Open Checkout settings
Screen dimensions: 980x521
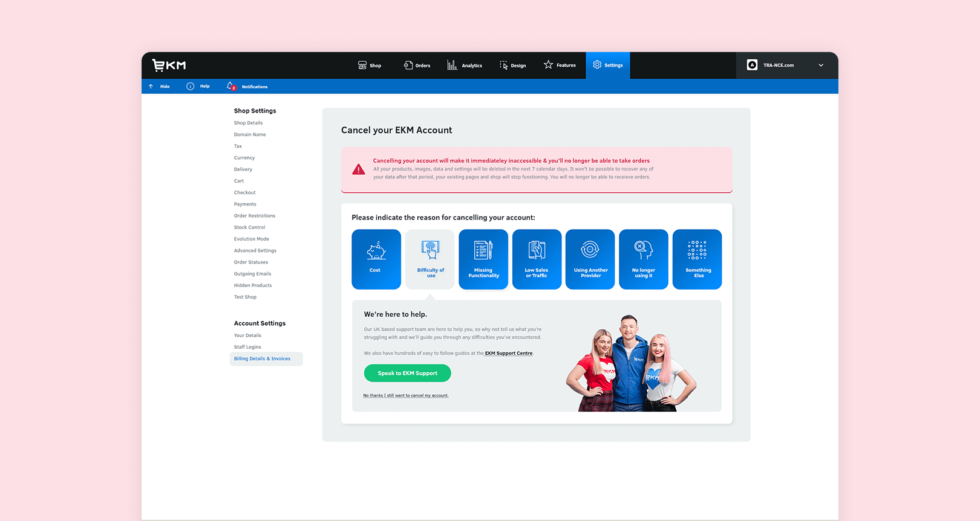(245, 192)
